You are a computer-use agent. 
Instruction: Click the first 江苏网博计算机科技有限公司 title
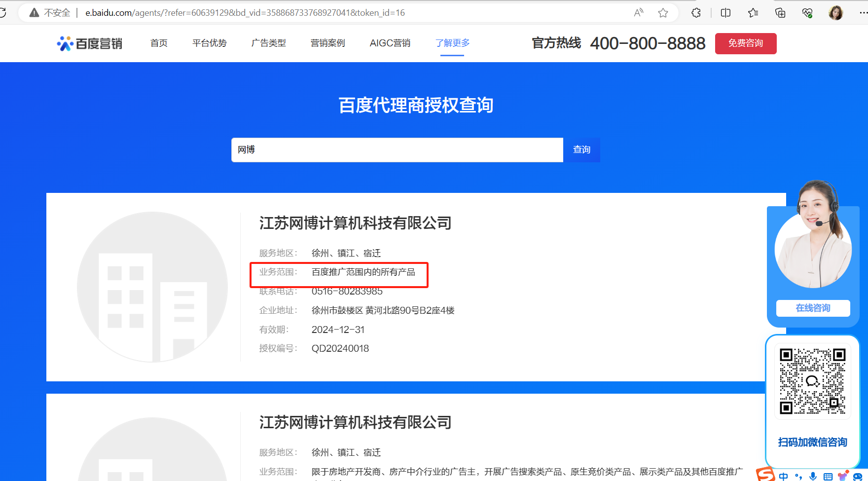tap(355, 223)
